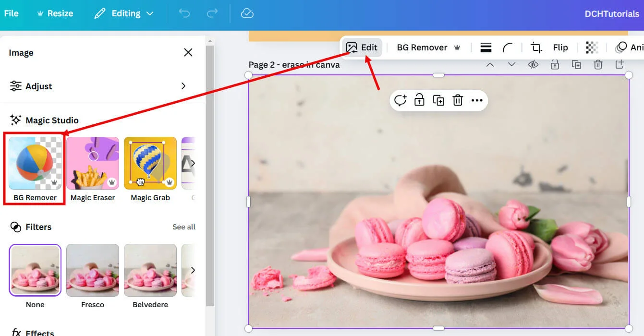644x336 pixels.
Task: Select the Crop tool icon
Action: pyautogui.click(x=536, y=47)
